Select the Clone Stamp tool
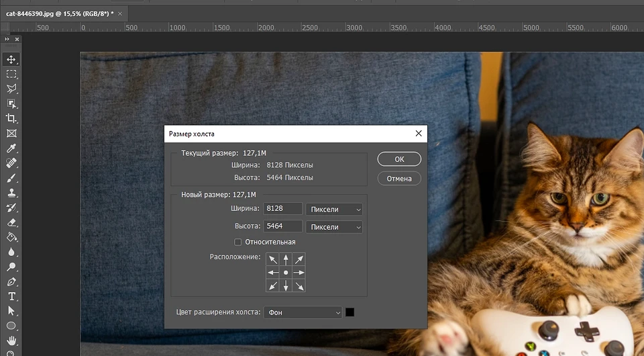This screenshot has height=356, width=644. click(11, 193)
